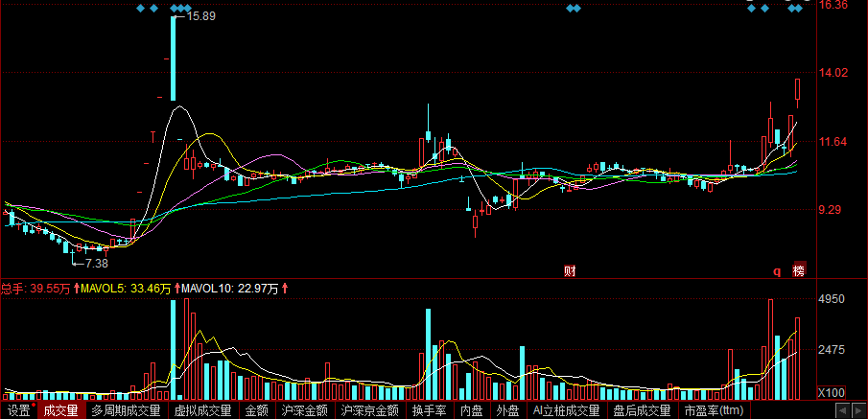Select the last red candle near 14.02

798,93
